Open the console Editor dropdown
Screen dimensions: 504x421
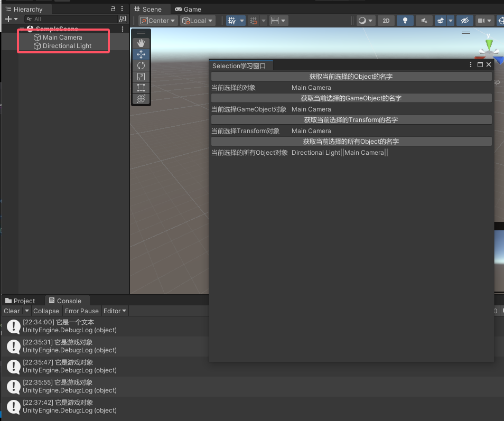tap(115, 311)
